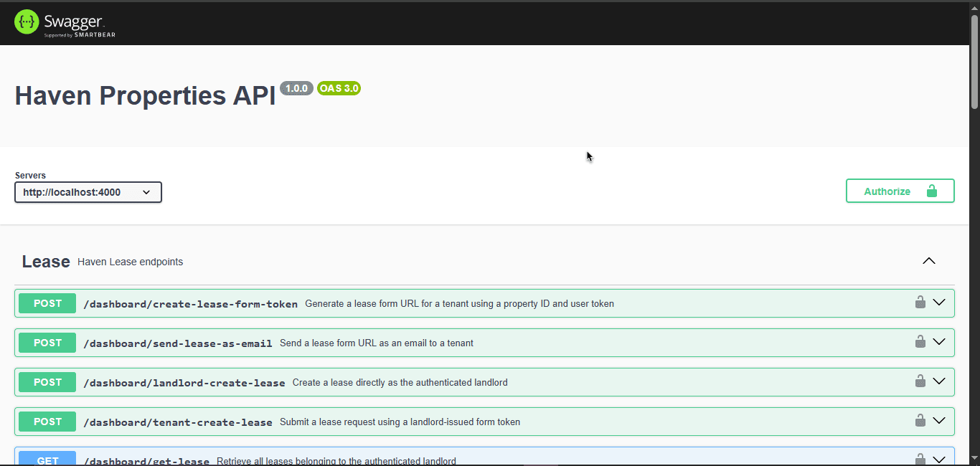The image size is (980, 466).
Task: Click 'Haven Lease endpoints' description text
Action: tap(131, 262)
